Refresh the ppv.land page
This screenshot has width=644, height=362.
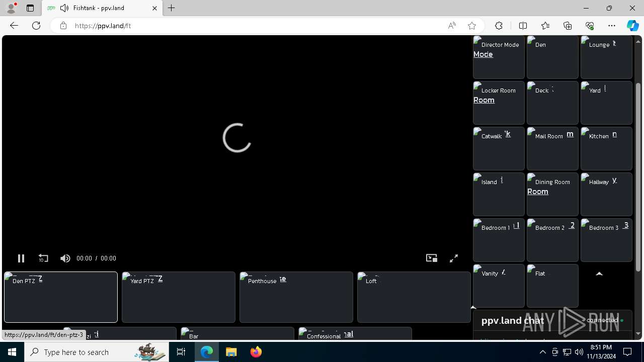coord(36,26)
